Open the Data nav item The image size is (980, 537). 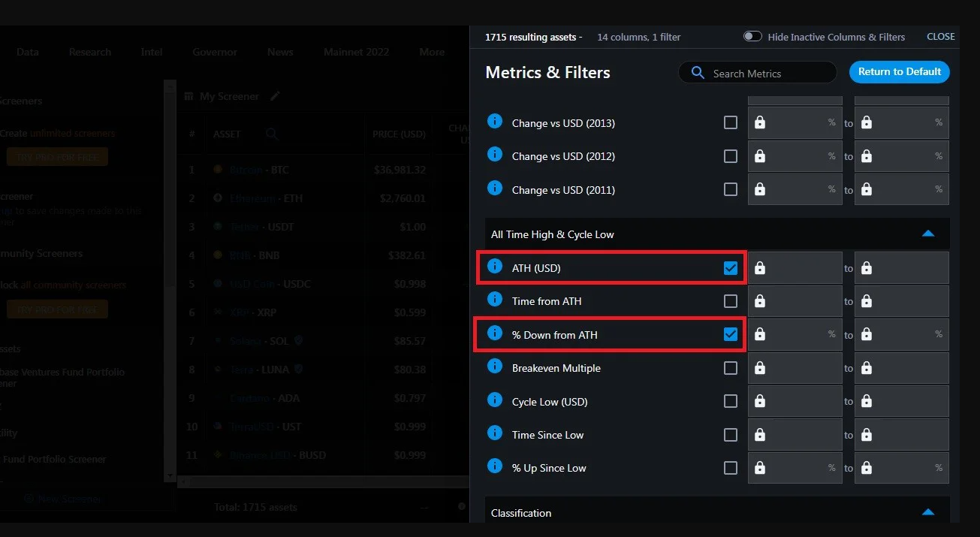(x=28, y=52)
